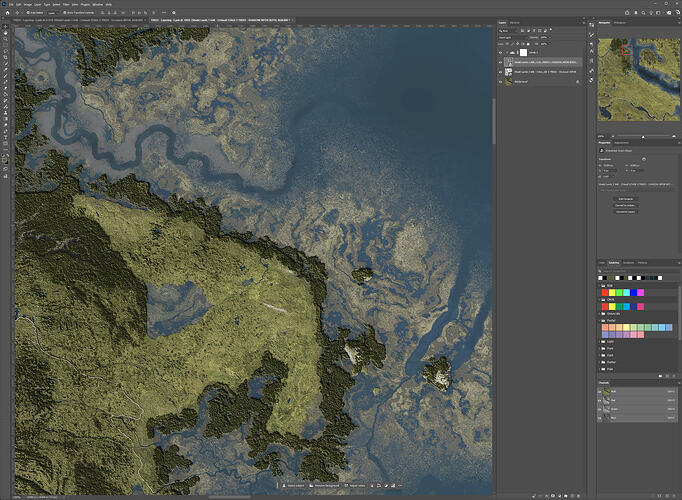
Task: Switch to the Adjustments tab
Action: 621,143
